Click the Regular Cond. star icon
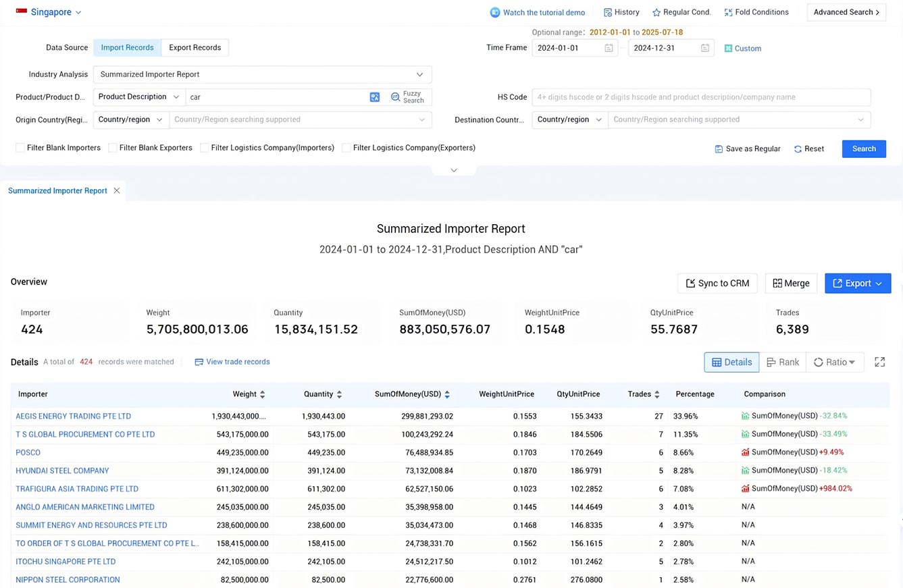 click(656, 12)
